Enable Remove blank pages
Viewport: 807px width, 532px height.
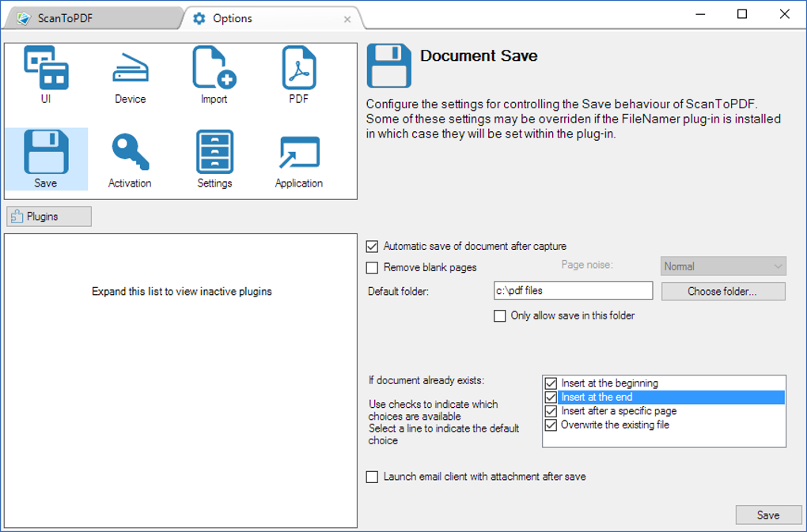[x=372, y=267]
